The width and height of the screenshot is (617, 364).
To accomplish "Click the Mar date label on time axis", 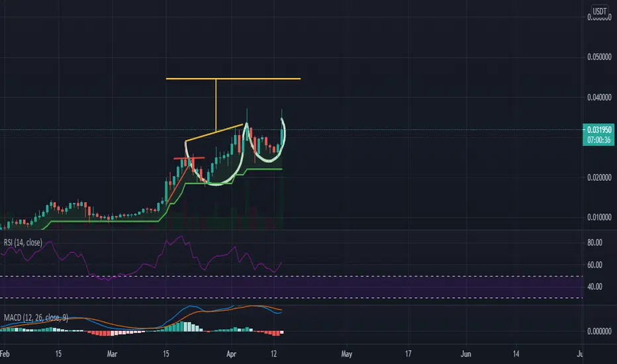I will tap(112, 354).
